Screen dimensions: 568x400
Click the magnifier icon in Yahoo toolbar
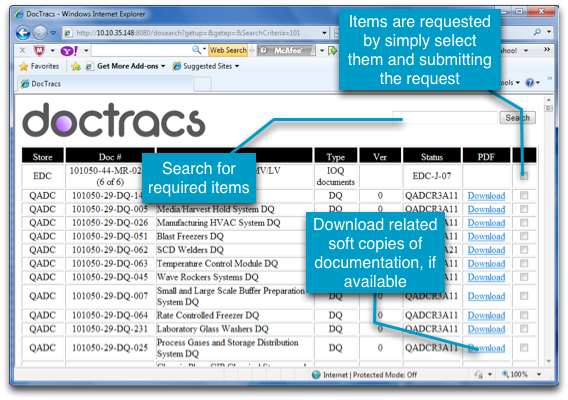pyautogui.click(x=196, y=50)
